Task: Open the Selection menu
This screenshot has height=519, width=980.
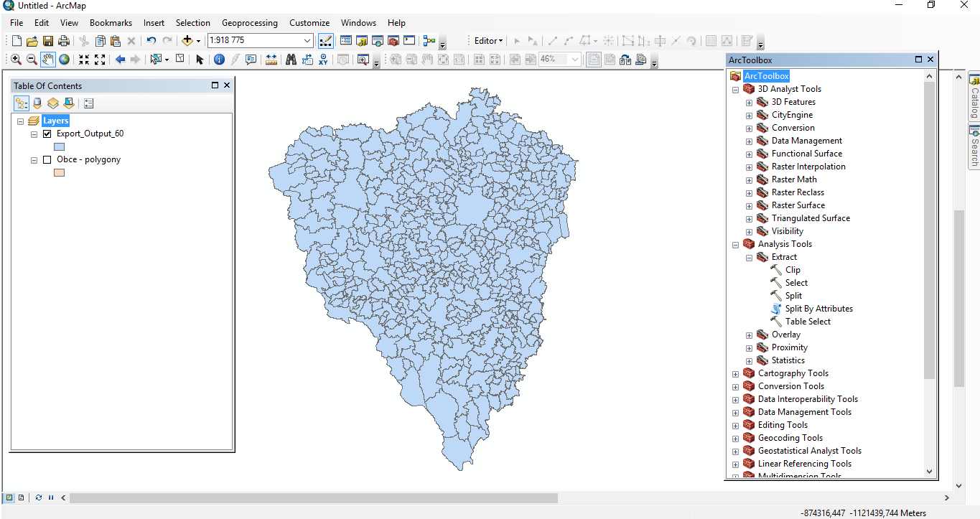Action: 193,23
